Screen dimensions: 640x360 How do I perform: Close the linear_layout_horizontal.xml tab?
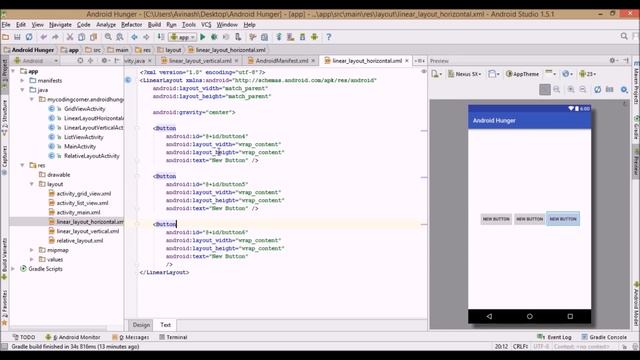click(407, 60)
